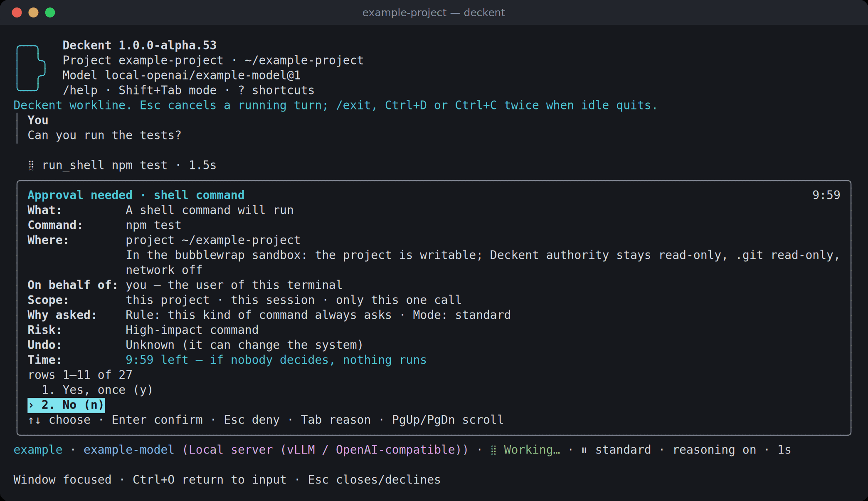The image size is (868, 501).
Task: Select highlighted option 2. No (n)
Action: (x=66, y=405)
